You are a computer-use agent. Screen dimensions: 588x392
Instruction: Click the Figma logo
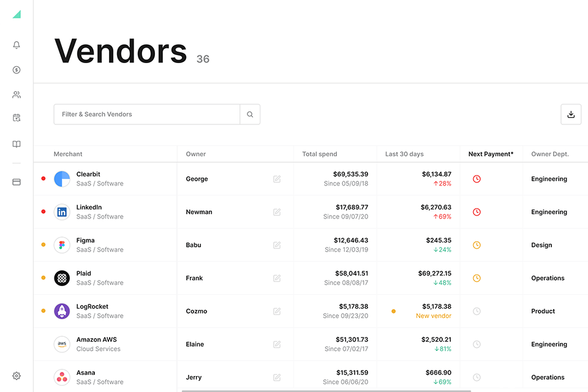62,245
